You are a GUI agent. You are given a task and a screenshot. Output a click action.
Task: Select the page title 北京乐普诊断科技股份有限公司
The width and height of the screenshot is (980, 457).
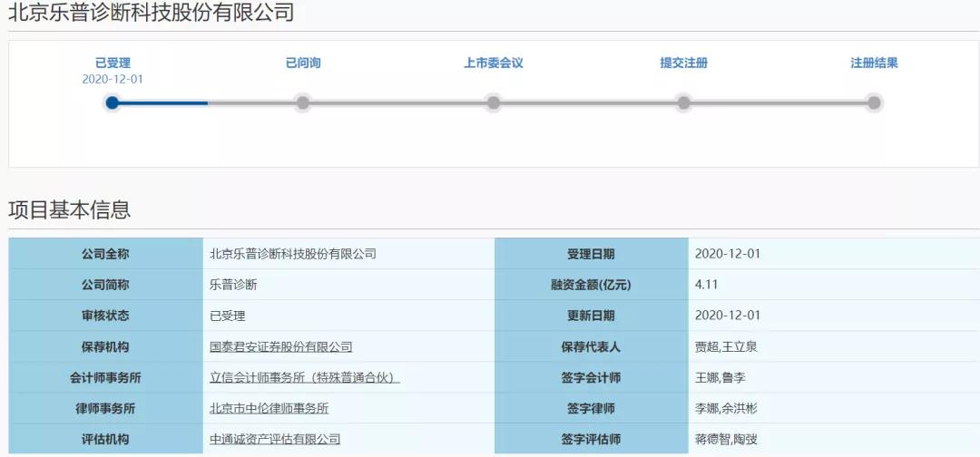(x=151, y=11)
